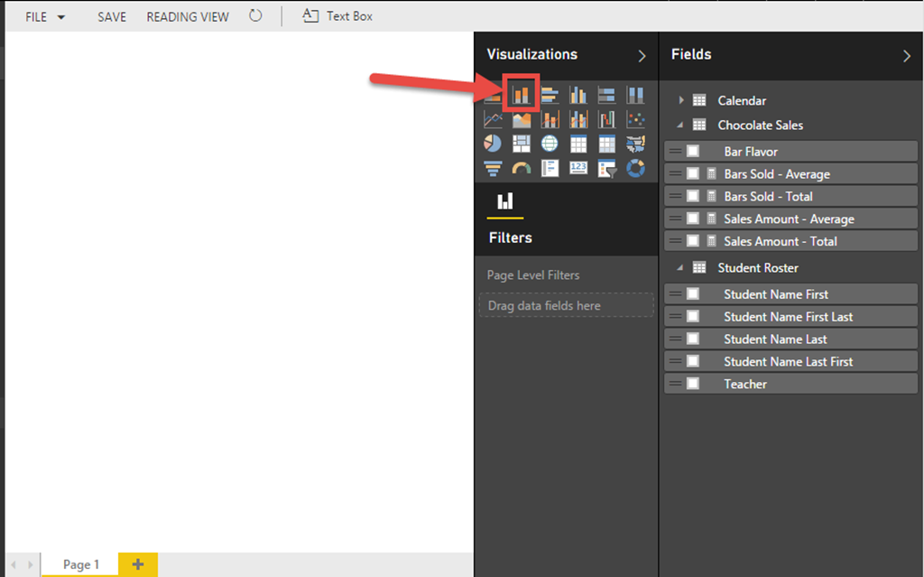Image resolution: width=924 pixels, height=577 pixels.
Task: Click the refresh icon next to Reading View
Action: 256,16
